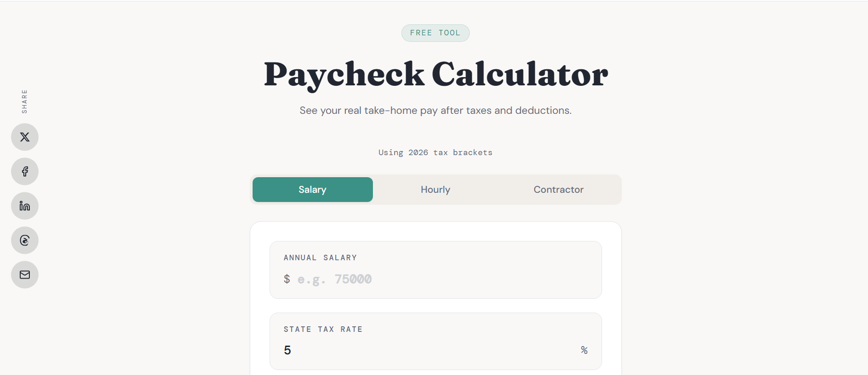Switch to the Hourly tab
This screenshot has height=375, width=868.
(x=435, y=189)
